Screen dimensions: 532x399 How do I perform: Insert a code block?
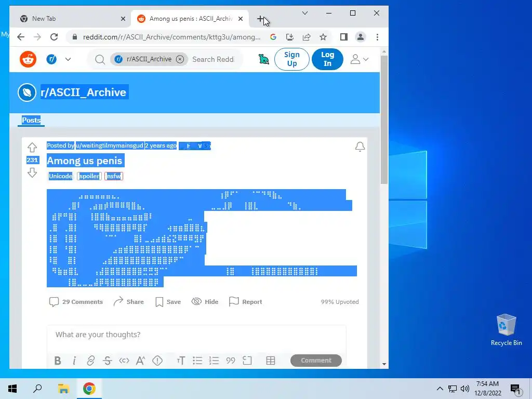tap(247, 361)
